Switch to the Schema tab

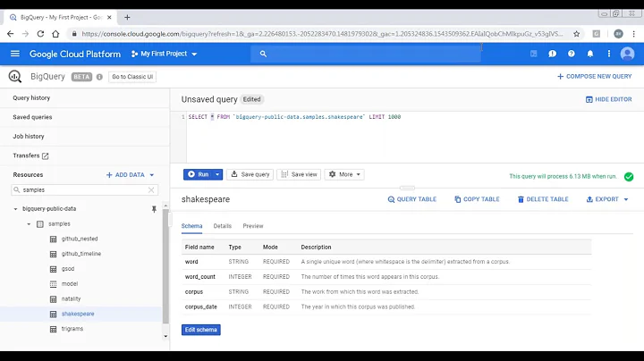(x=191, y=226)
